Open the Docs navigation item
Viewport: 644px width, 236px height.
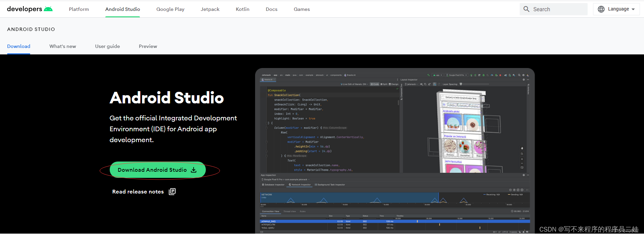point(271,9)
